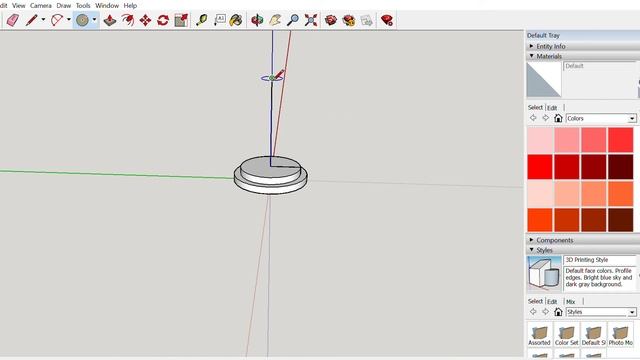Select the Eraser tool
Viewport: 640px width, 360px height.
point(13,20)
